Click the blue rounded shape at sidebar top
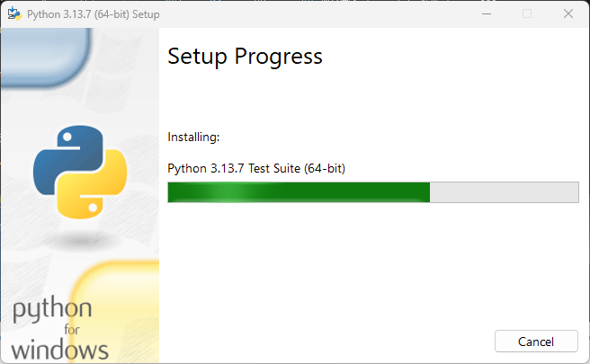The image size is (590, 364). (46, 57)
